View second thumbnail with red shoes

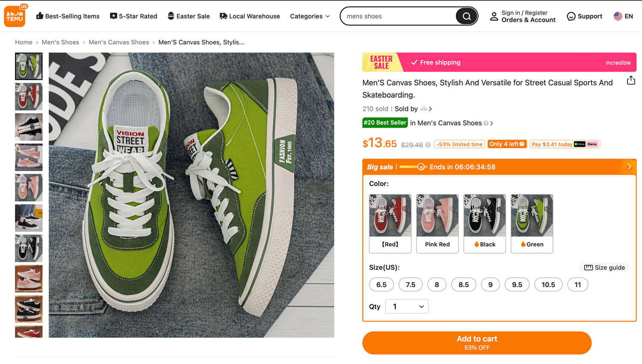point(29,97)
